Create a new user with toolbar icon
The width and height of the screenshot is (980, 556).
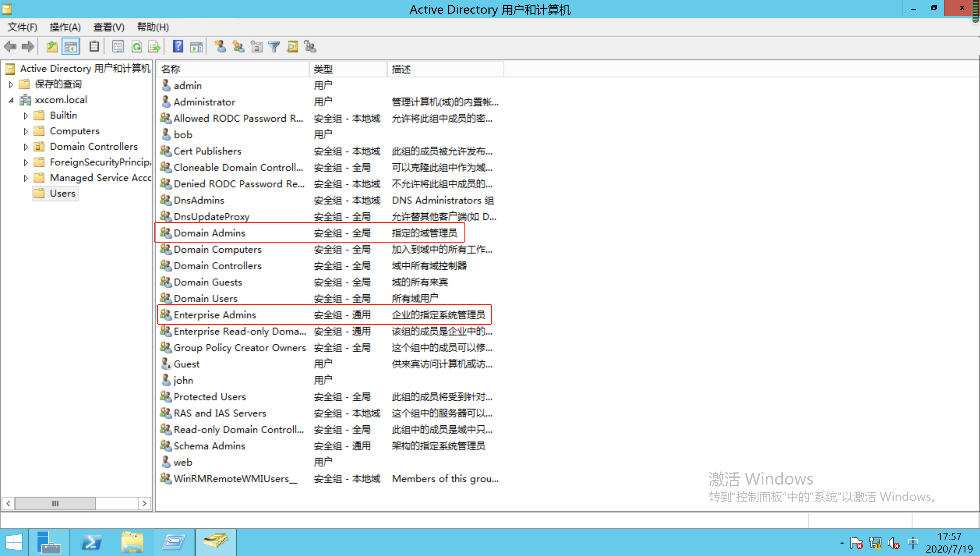tap(220, 46)
